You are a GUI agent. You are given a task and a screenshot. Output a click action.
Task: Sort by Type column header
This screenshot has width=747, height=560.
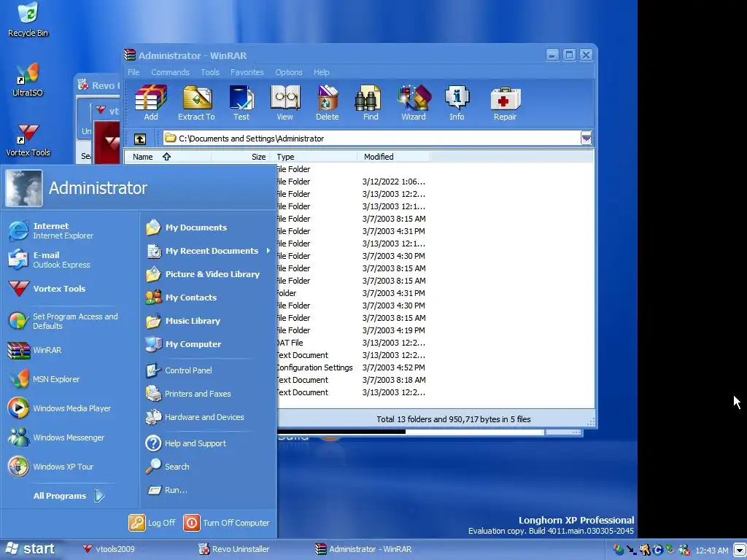click(x=314, y=157)
